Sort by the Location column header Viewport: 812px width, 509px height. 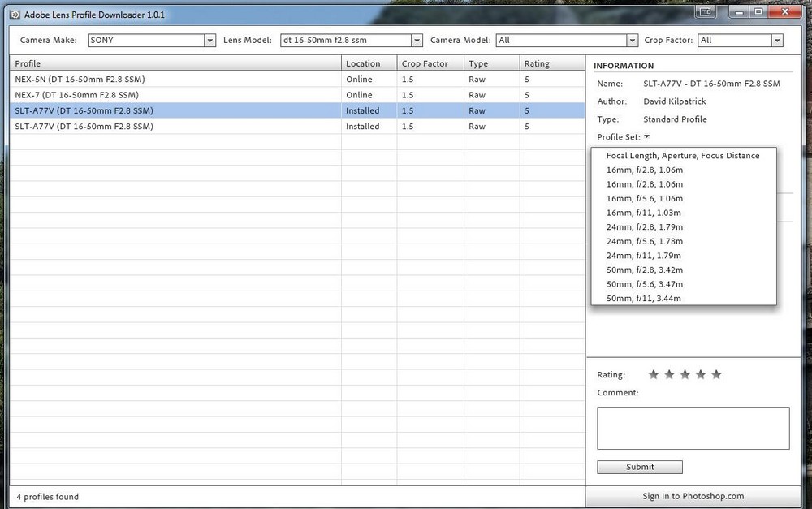[x=369, y=63]
